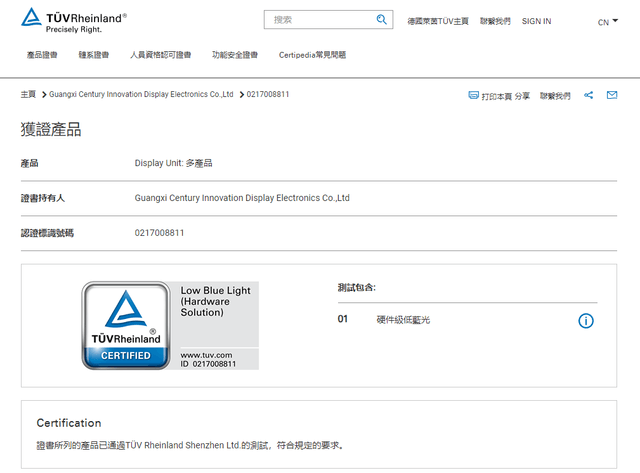The height and width of the screenshot is (473, 640).
Task: Go to the 主頁 breadcrumb
Action: [x=28, y=94]
